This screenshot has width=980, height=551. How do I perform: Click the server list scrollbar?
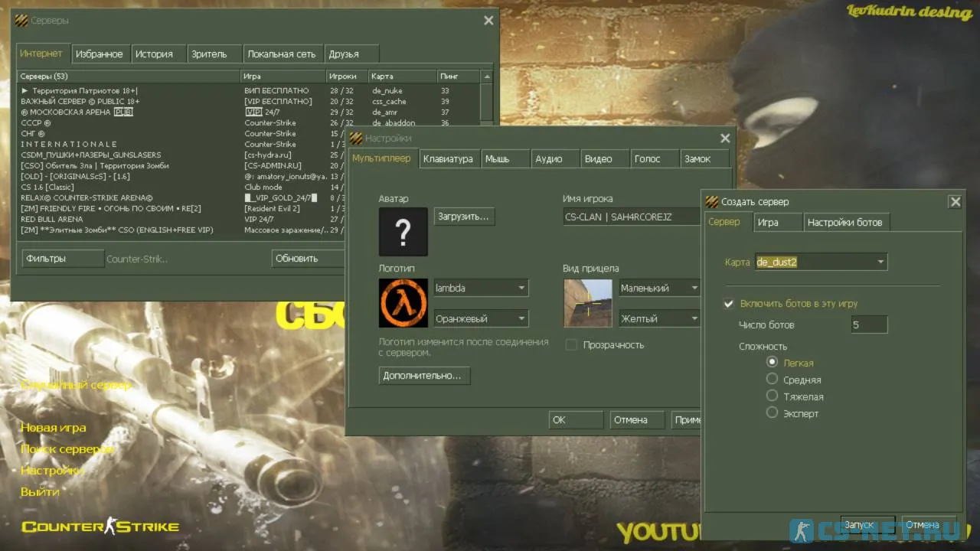pyautogui.click(x=487, y=103)
